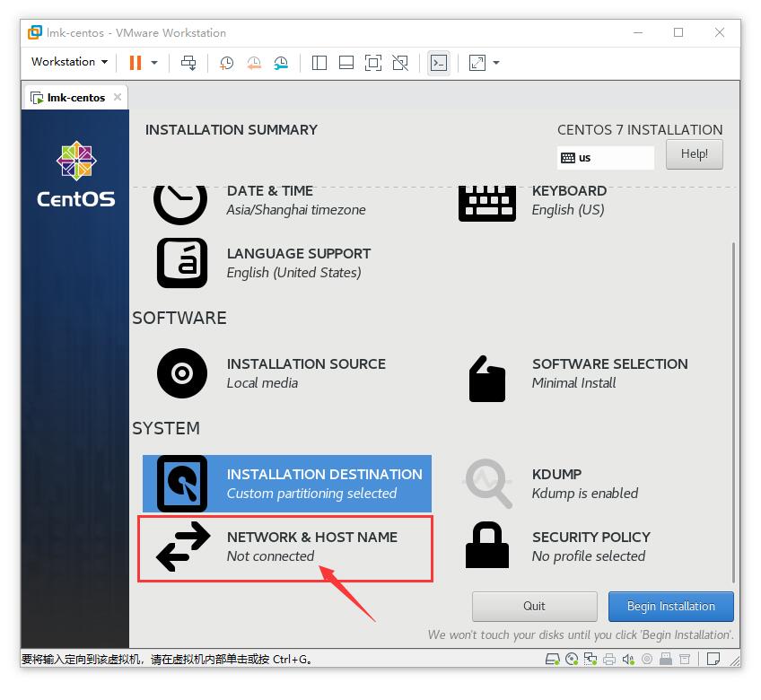
Task: Click the stretch guest display icon
Action: (477, 63)
